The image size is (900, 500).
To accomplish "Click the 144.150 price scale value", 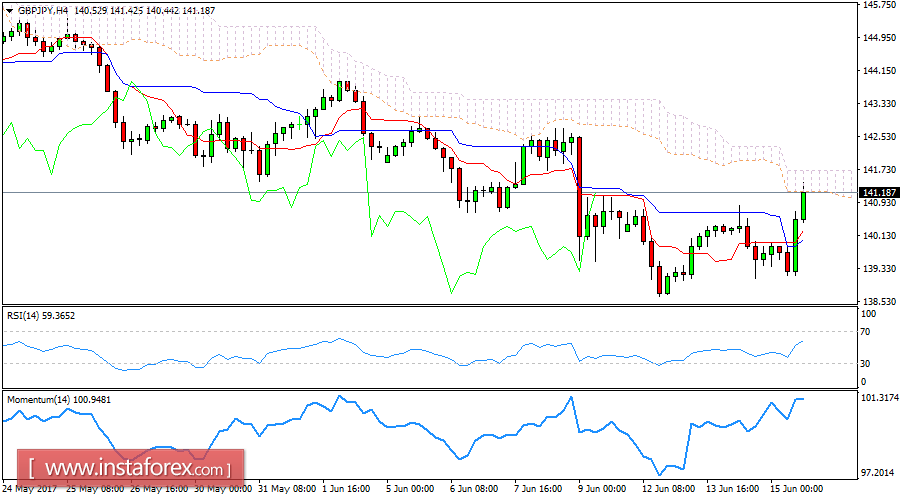I will point(879,71).
